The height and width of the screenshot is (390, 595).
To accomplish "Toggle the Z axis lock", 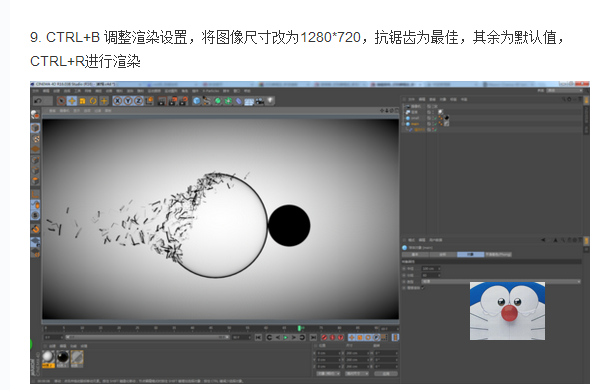I will coord(139,101).
